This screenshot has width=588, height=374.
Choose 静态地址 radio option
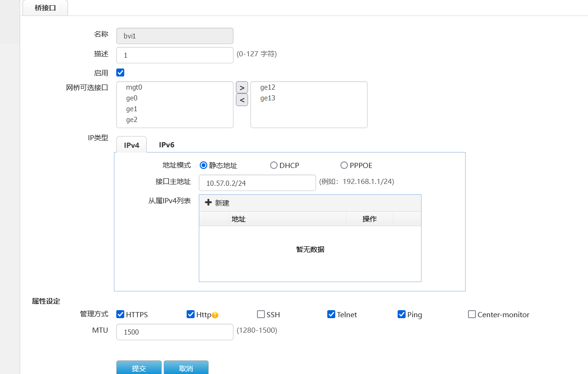click(204, 165)
